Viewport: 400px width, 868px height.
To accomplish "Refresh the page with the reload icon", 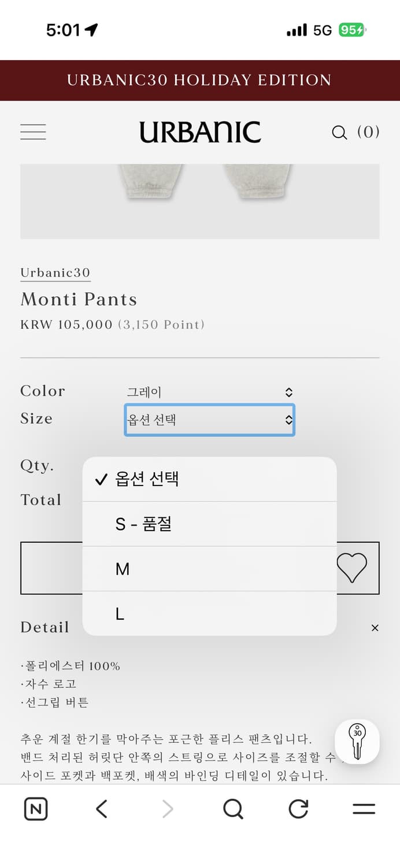I will click(x=298, y=808).
